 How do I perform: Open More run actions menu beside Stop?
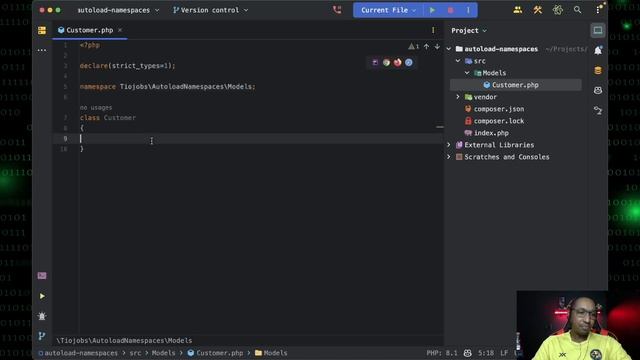468,10
